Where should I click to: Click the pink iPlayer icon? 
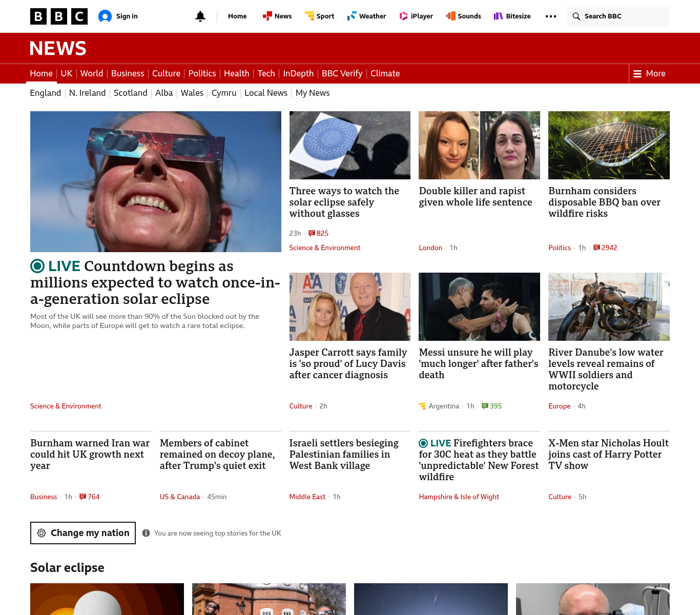coord(404,16)
